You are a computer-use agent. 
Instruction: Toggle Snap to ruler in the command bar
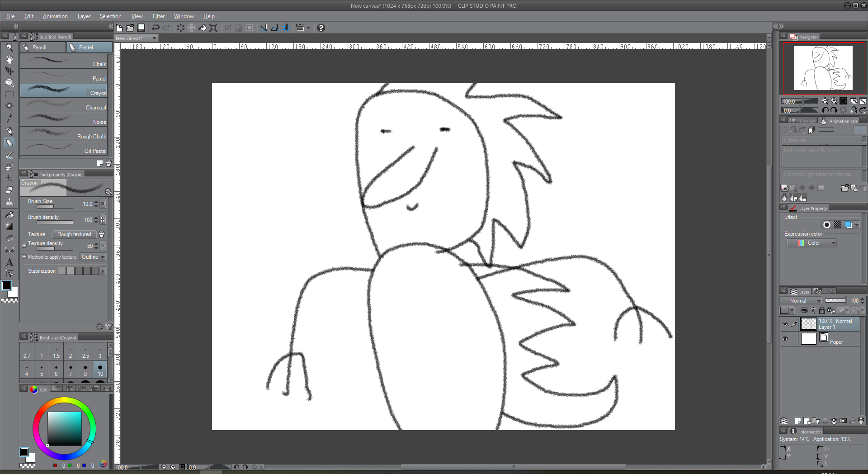coord(264,28)
